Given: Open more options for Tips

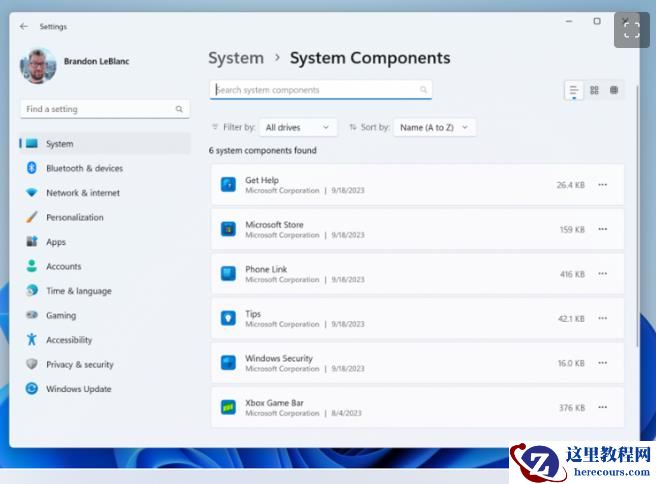Looking at the screenshot, I should (x=602, y=318).
